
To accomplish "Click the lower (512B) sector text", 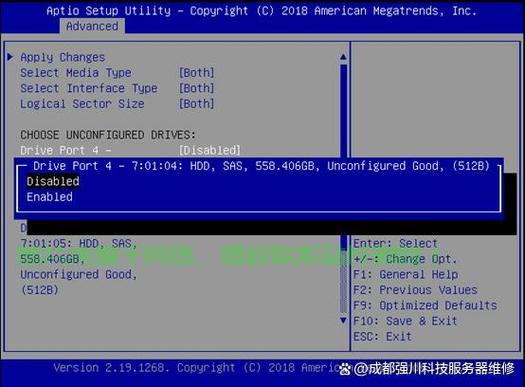I will point(40,290).
